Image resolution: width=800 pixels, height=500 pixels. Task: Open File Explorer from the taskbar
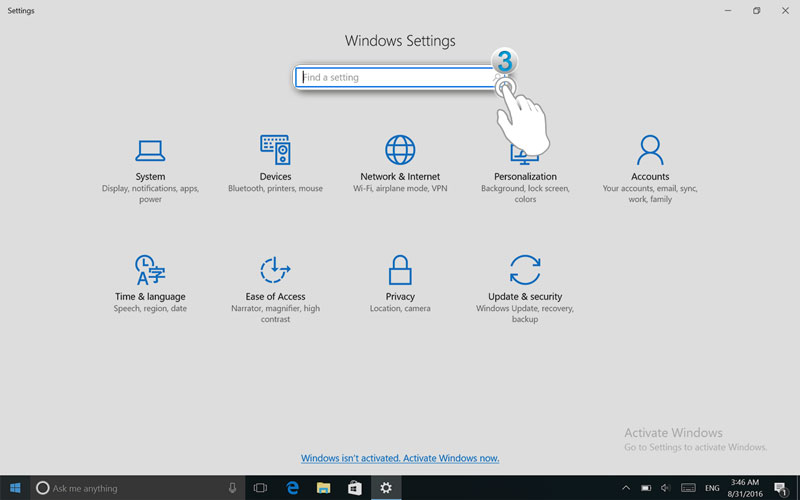pyautogui.click(x=323, y=488)
